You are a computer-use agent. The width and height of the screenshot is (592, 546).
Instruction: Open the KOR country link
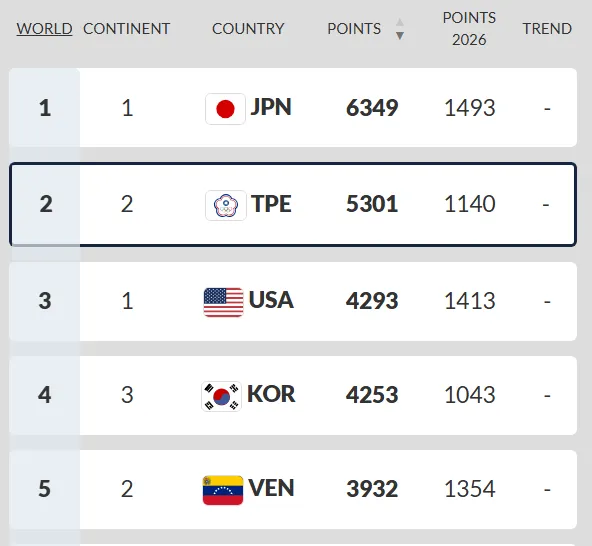click(x=271, y=394)
